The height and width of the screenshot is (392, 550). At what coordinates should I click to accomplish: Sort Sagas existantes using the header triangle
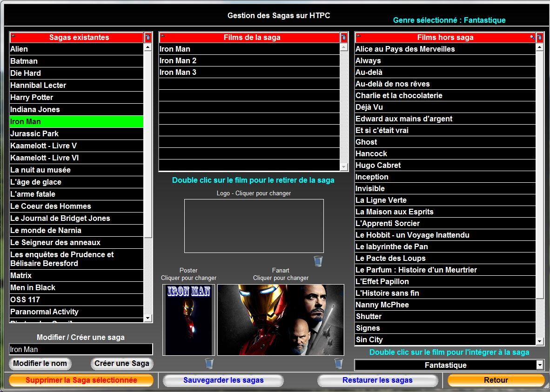tap(13, 35)
